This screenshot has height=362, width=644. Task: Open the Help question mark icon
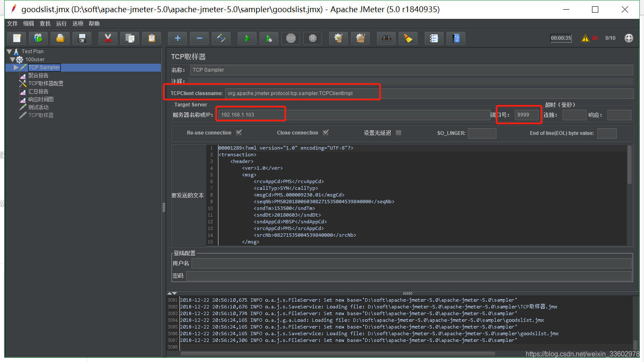click(x=456, y=38)
